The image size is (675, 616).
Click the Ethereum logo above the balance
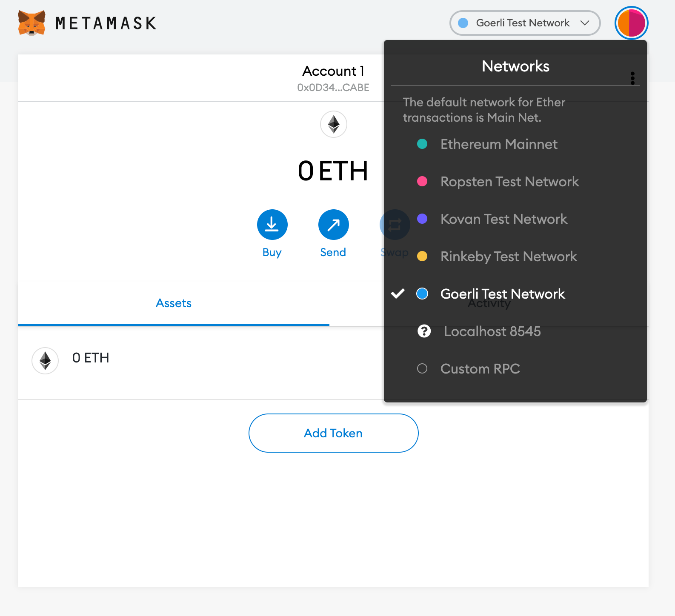pos(334,124)
